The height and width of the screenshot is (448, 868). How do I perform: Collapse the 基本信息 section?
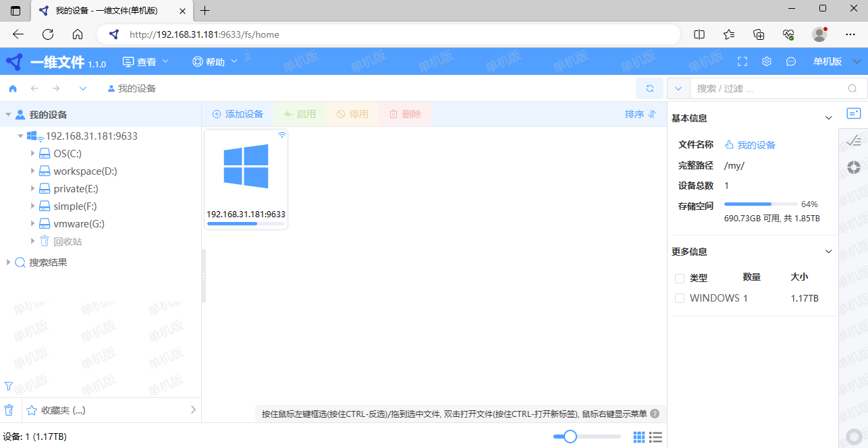(829, 118)
